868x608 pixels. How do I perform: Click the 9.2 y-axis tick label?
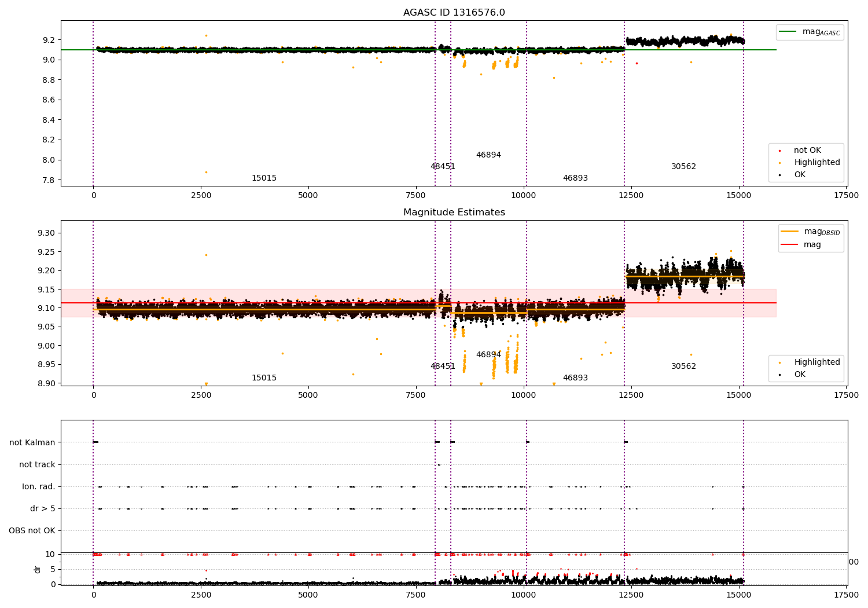pyautogui.click(x=49, y=40)
